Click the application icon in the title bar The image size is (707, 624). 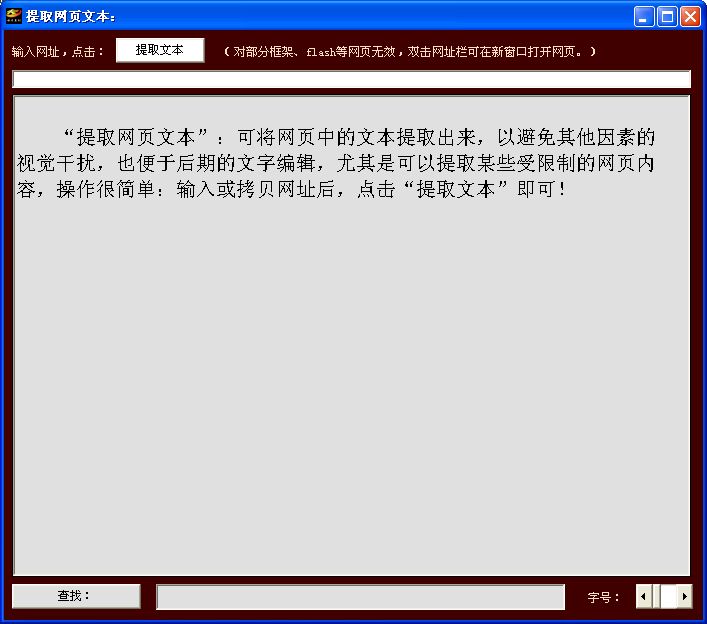tap(14, 16)
